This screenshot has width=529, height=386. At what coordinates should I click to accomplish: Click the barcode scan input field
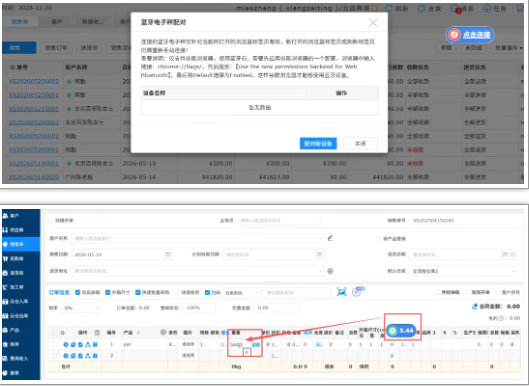(297, 293)
